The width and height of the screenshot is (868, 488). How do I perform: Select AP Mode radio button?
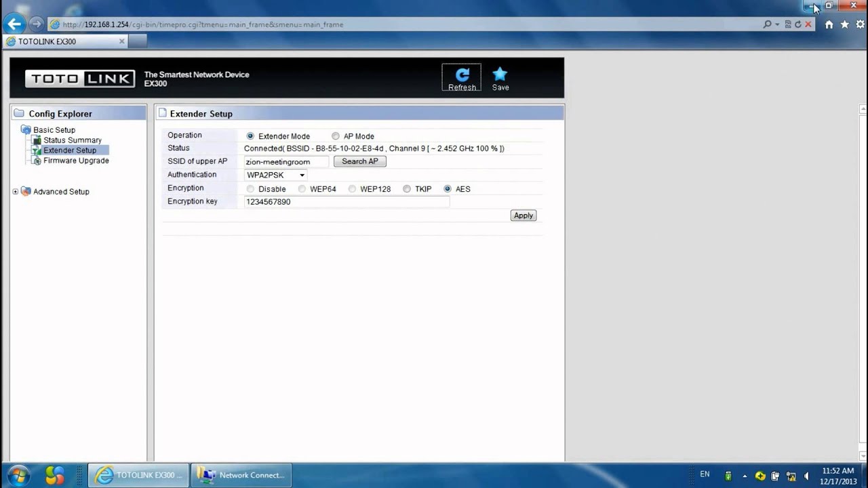pos(336,136)
